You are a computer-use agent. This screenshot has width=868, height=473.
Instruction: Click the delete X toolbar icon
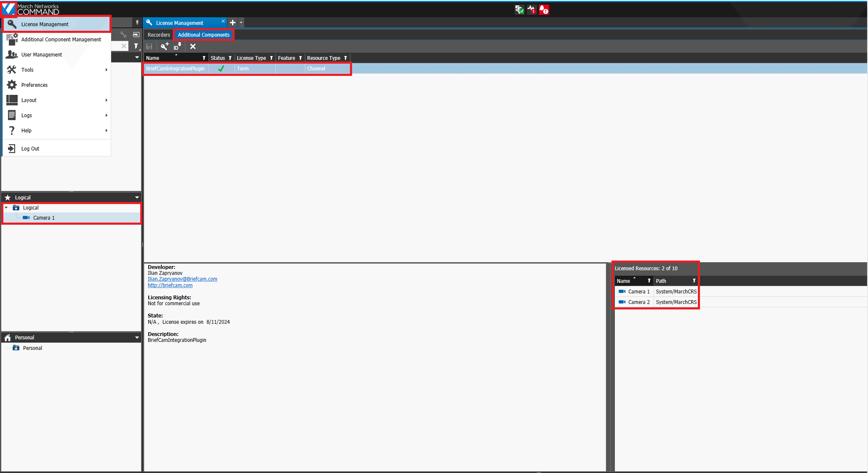[193, 46]
